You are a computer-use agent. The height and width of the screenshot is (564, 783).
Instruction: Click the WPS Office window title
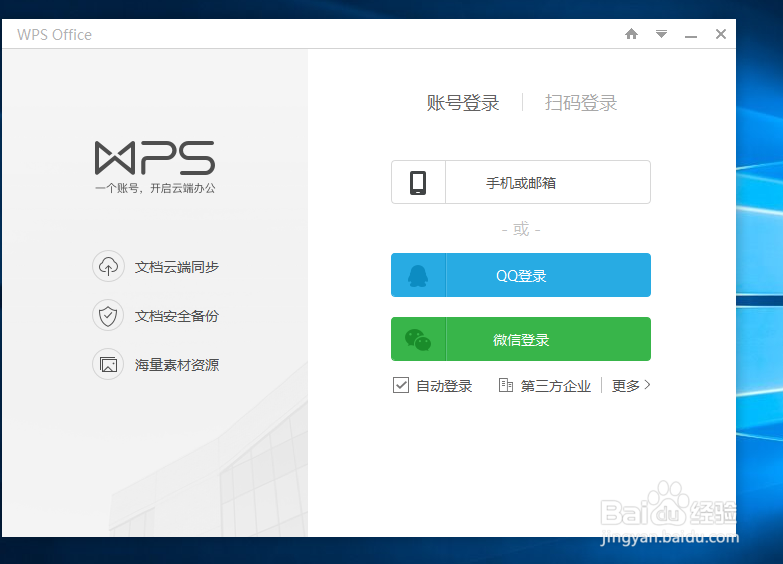click(54, 34)
